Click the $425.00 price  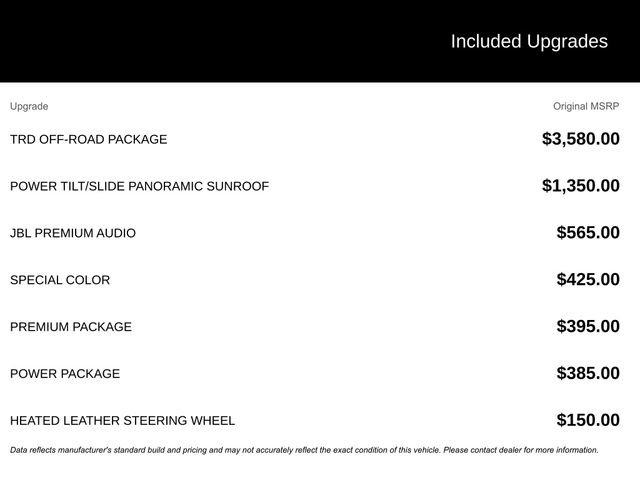tap(588, 280)
